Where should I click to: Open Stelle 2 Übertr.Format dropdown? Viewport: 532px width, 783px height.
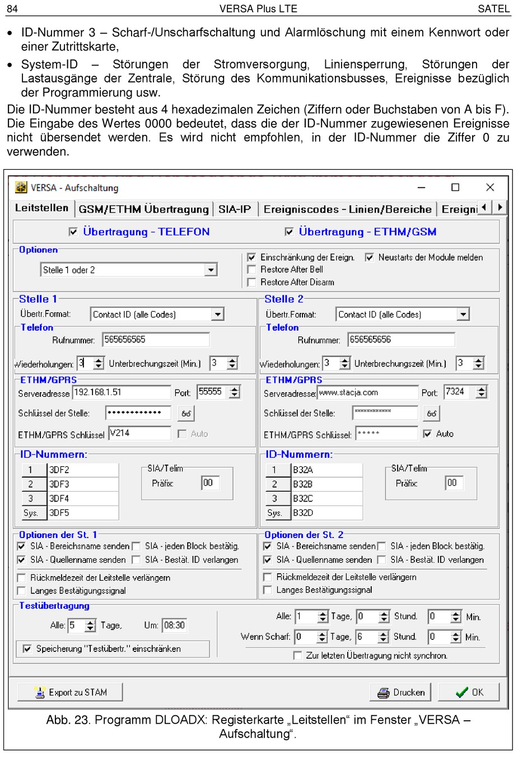(x=463, y=314)
